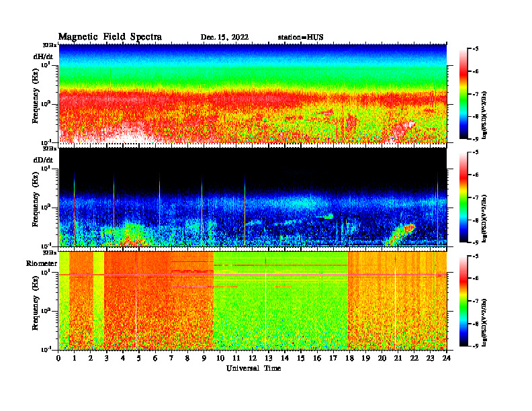Click hour label '22' on the time axis
Image resolution: width=532 pixels, height=411 pixels.
[414, 359]
